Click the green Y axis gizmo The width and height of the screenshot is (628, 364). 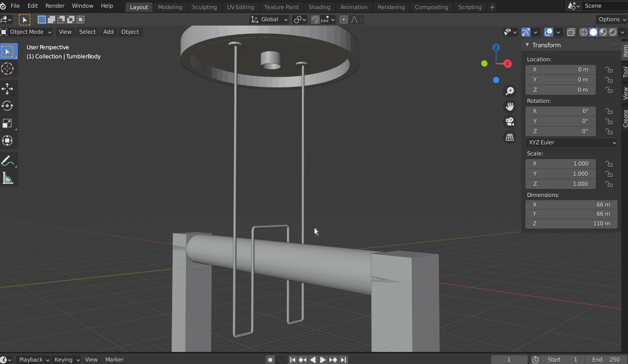click(485, 63)
